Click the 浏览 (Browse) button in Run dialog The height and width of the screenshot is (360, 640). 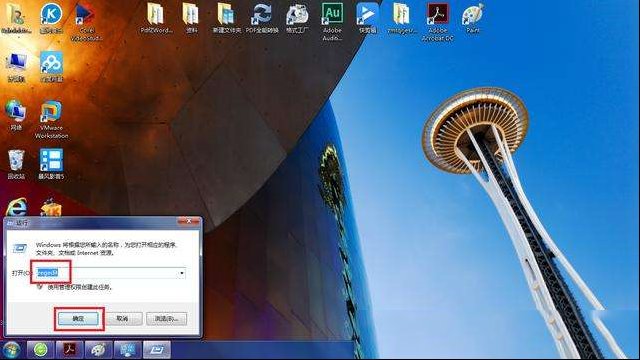tap(167, 318)
